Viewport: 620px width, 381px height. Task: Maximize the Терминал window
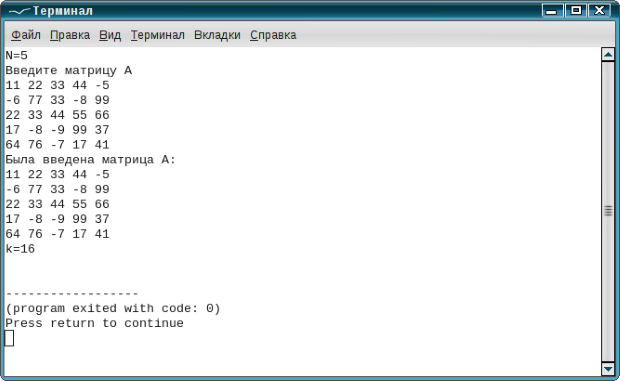pyautogui.click(x=576, y=11)
